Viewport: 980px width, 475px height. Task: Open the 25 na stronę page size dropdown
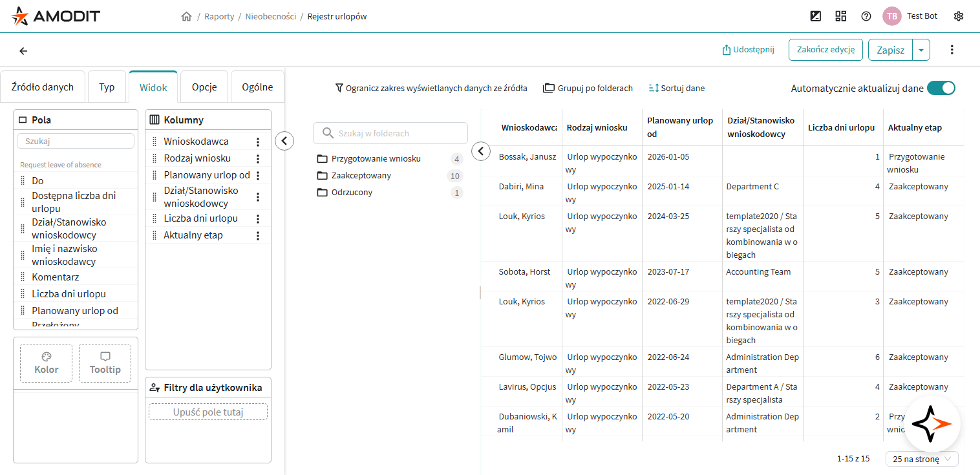(x=922, y=459)
